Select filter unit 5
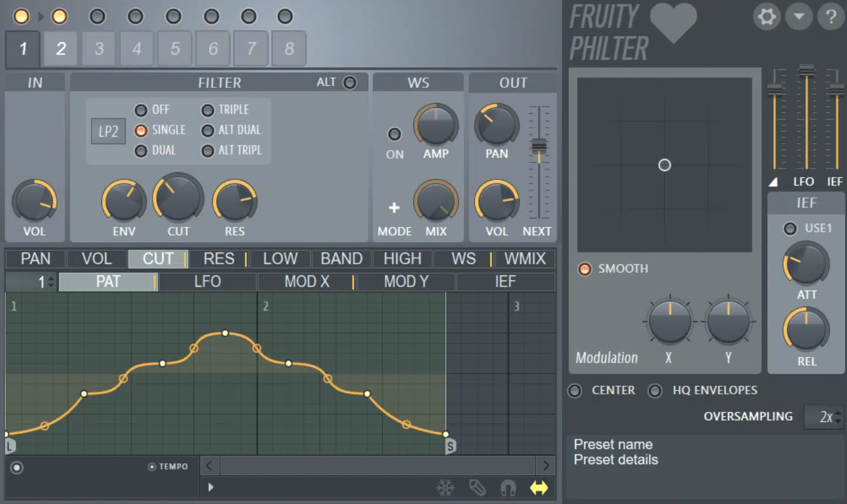Image resolution: width=847 pixels, height=504 pixels. 175,49
